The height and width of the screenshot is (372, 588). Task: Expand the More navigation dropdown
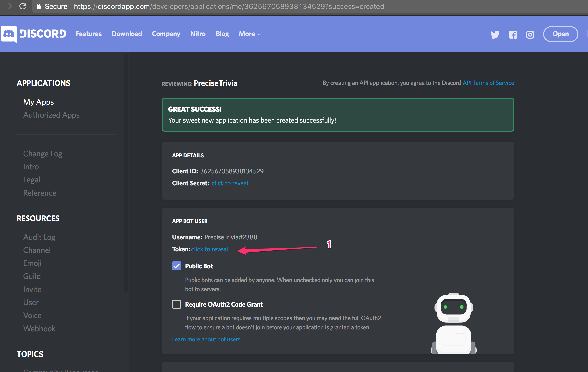[x=249, y=34]
